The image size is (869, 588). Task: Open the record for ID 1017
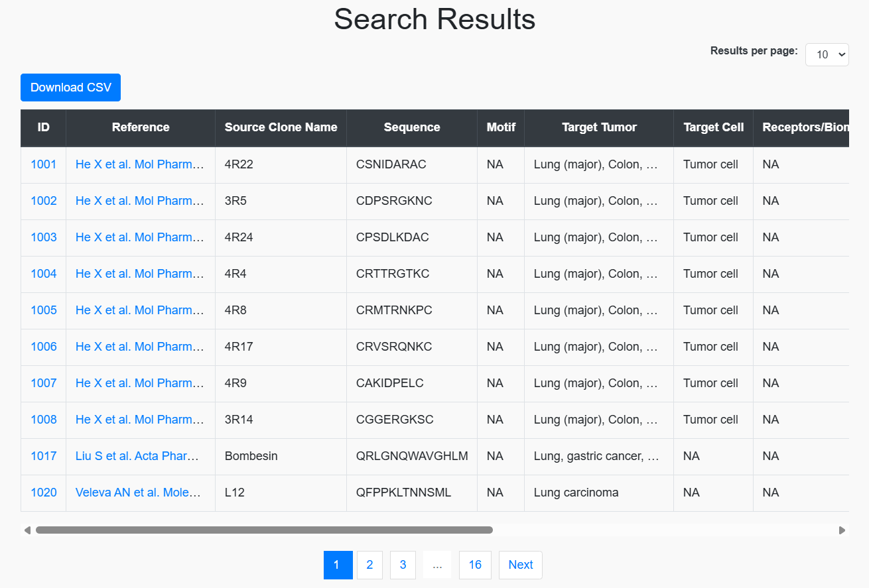(43, 456)
